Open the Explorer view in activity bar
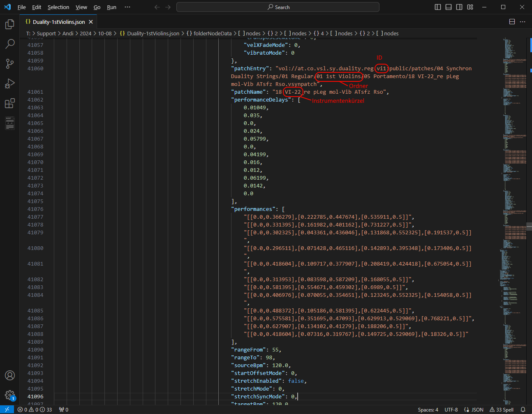Viewport: 532px width, 414px height. coord(10,24)
